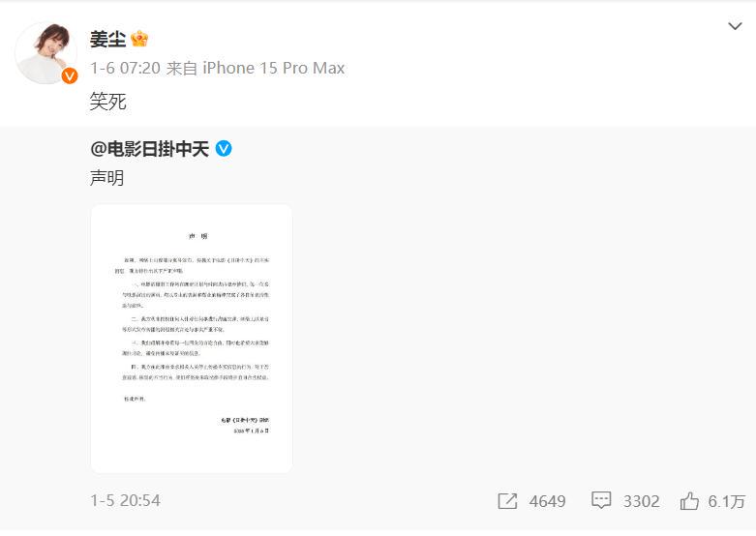Open the 3302 comments count
This screenshot has width=756, height=536.
[x=641, y=501]
